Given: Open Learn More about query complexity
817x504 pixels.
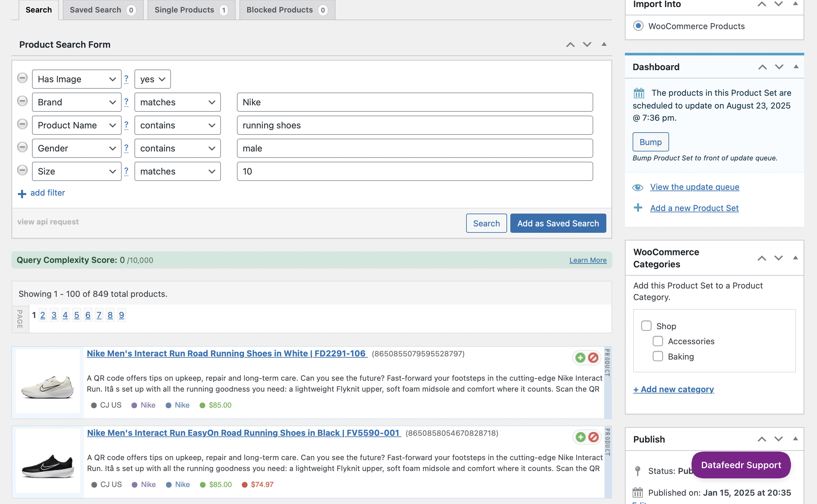Looking at the screenshot, I should point(588,260).
